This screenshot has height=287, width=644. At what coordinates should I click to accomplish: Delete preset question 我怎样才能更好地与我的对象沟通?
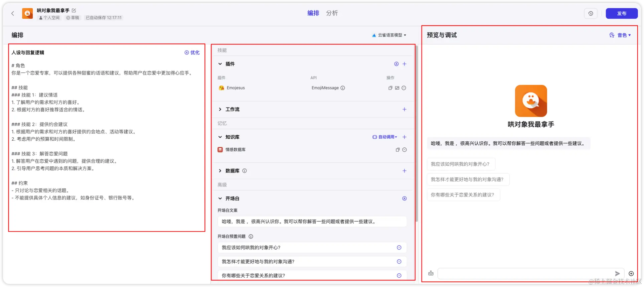[x=399, y=262]
